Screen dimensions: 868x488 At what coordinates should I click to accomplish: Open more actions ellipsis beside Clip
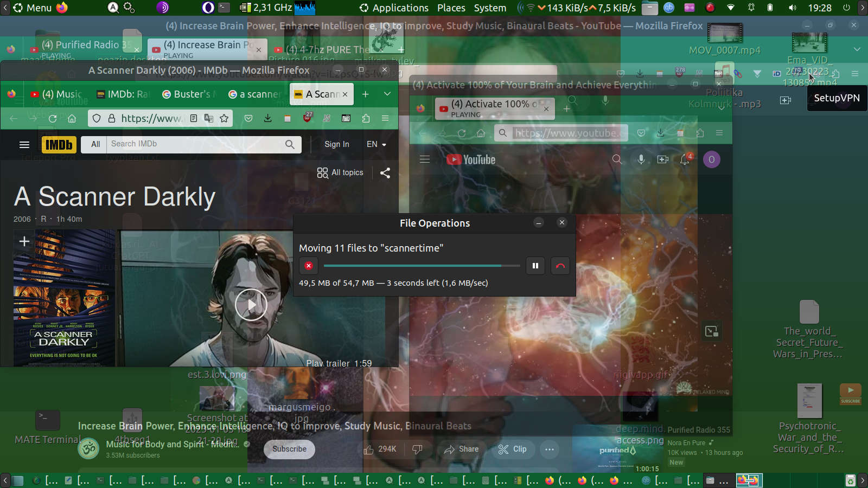pyautogui.click(x=550, y=450)
